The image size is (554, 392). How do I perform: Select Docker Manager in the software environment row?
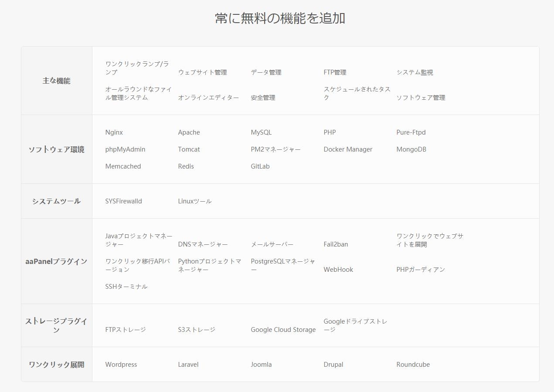tap(348, 149)
